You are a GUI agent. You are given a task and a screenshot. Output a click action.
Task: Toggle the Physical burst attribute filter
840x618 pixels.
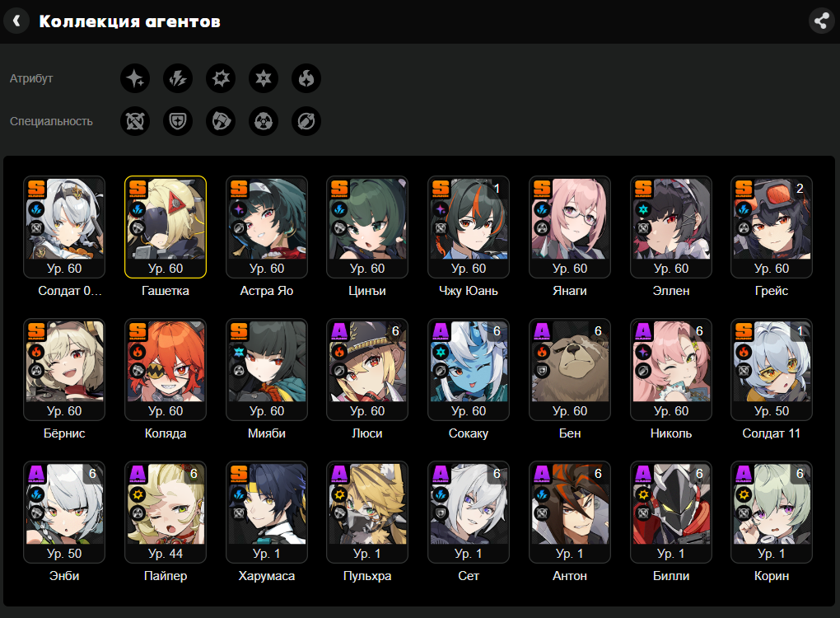(221, 78)
